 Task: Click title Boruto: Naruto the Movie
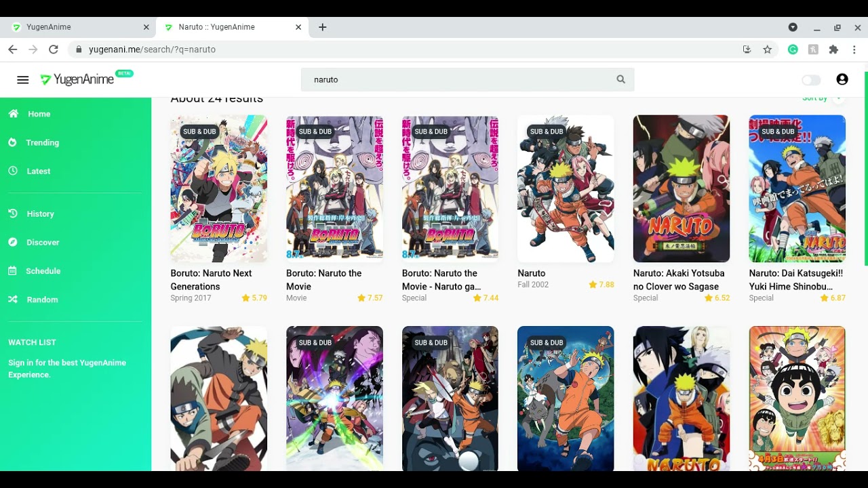[324, 280]
